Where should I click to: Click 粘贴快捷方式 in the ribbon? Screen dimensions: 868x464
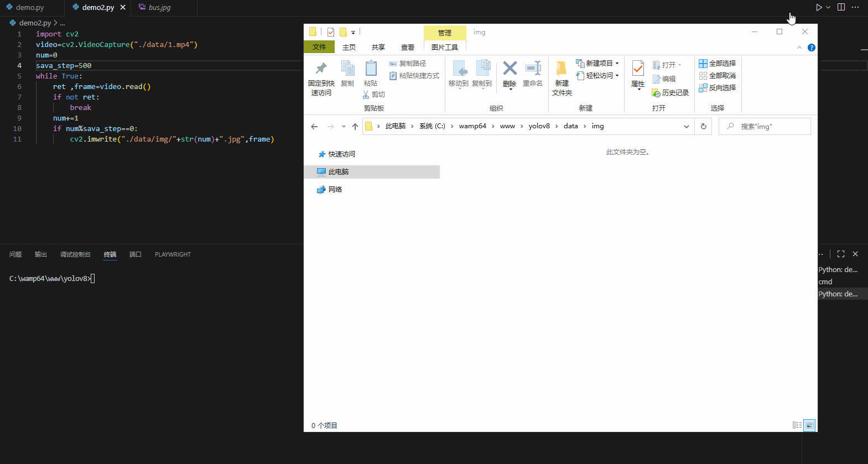click(414, 76)
